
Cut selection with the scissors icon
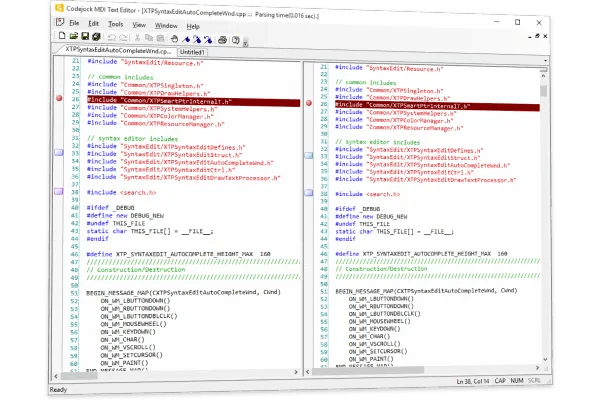pyautogui.click(x=137, y=38)
